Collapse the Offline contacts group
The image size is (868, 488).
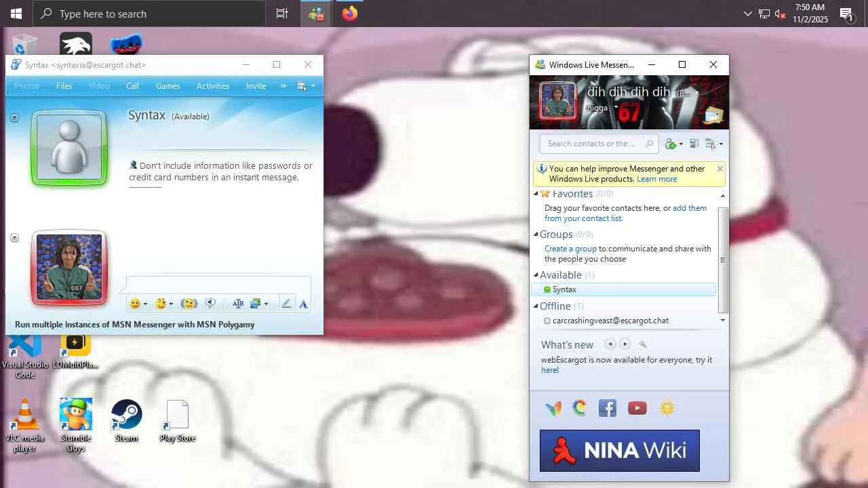click(536, 306)
